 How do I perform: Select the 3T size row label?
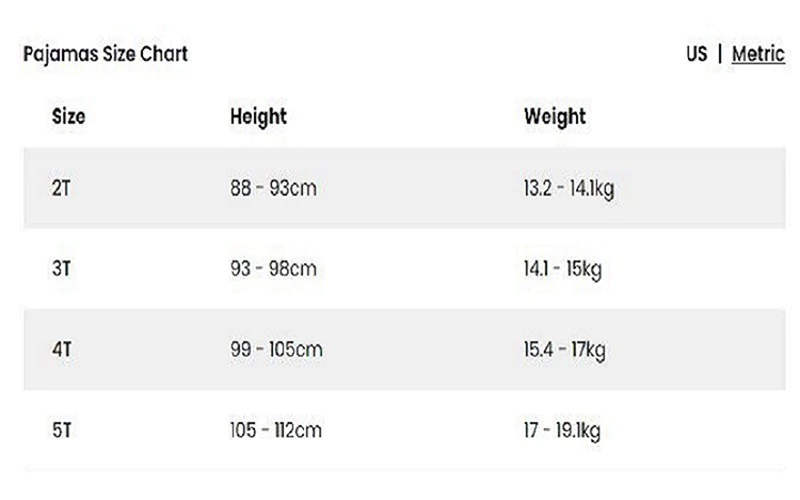[x=61, y=269]
